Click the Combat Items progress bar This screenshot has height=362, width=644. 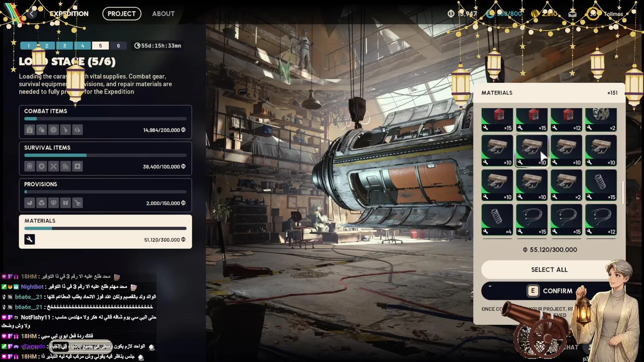click(105, 119)
